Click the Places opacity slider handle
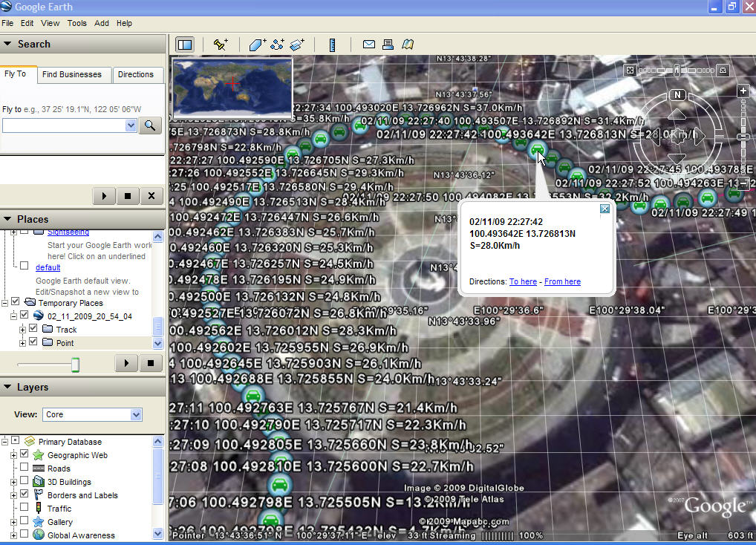 (75, 365)
